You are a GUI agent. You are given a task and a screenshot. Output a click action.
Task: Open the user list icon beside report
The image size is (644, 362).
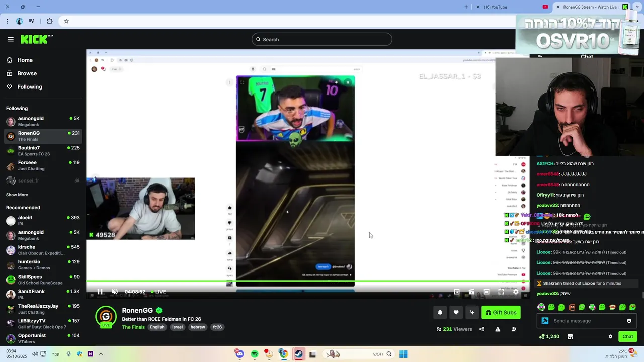pyautogui.click(x=514, y=329)
